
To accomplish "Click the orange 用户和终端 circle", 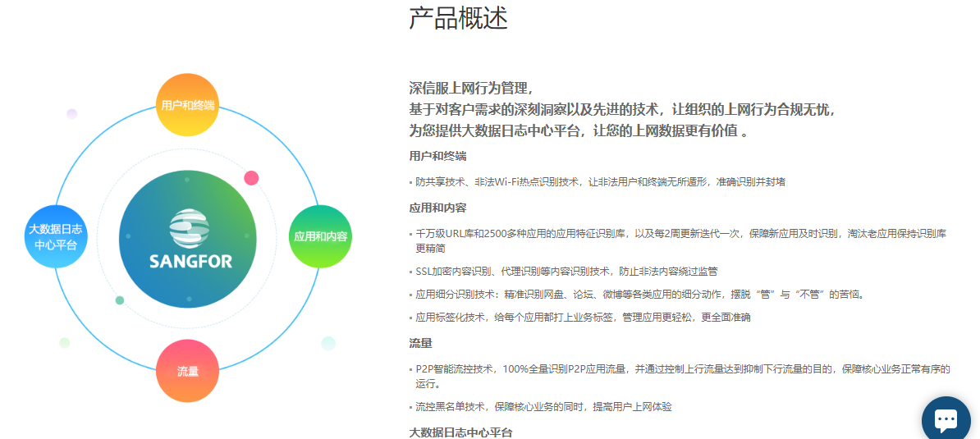I will point(187,105).
